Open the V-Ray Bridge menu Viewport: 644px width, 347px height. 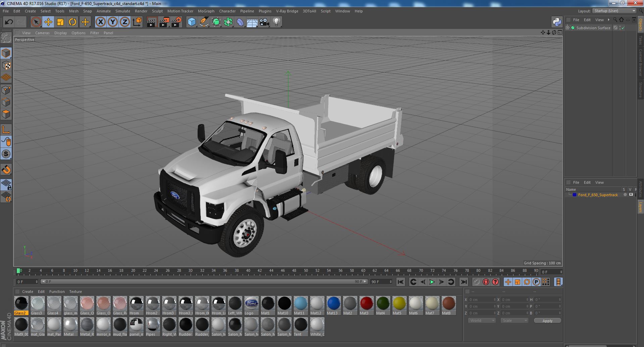[x=287, y=11]
